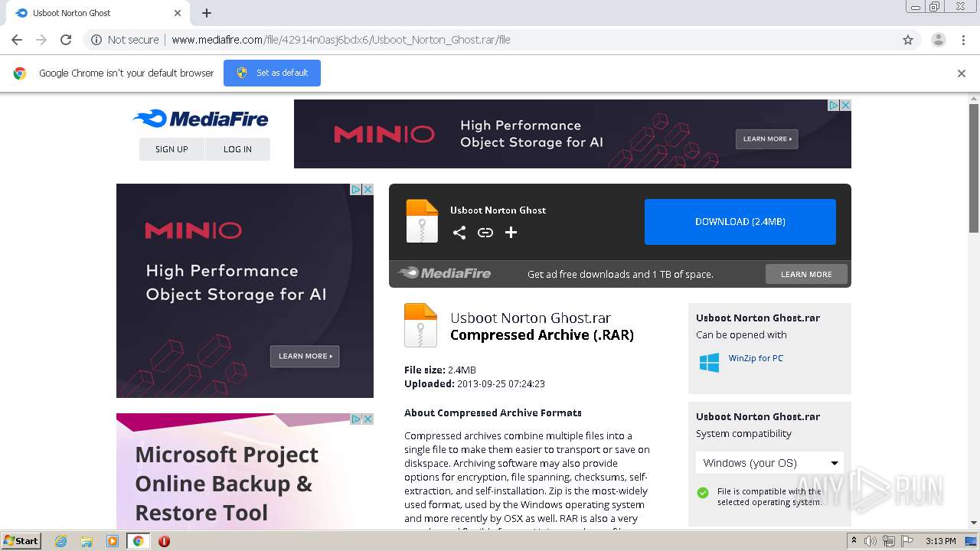980x551 pixels.
Task: Click the address bar URL
Action: 341,40
